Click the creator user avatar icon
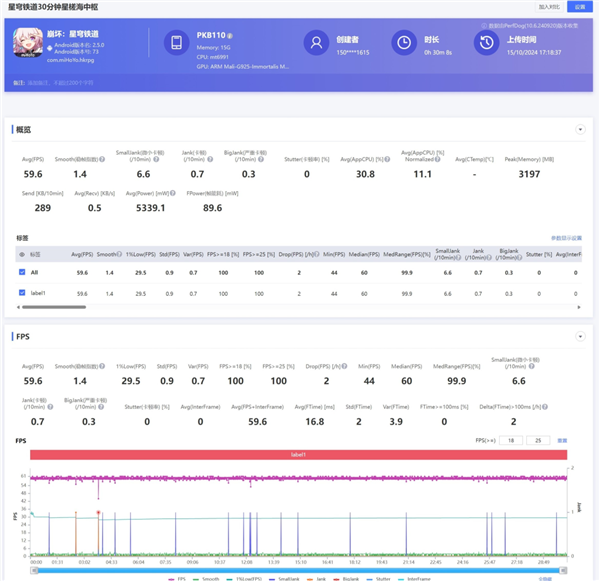 pos(317,42)
